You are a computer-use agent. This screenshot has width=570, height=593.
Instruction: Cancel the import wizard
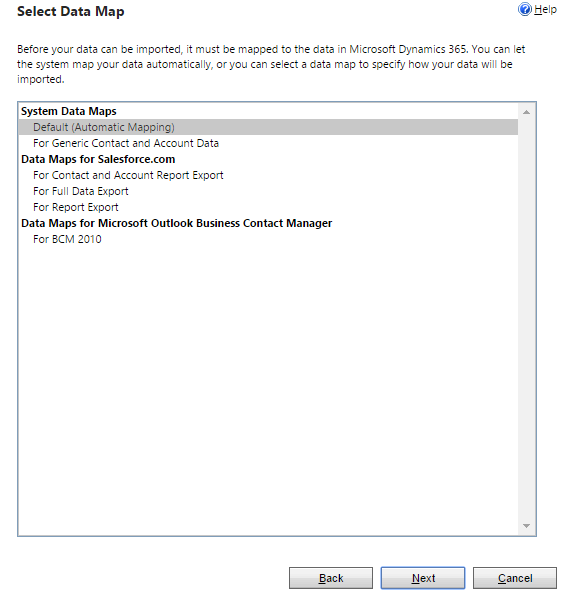515,578
